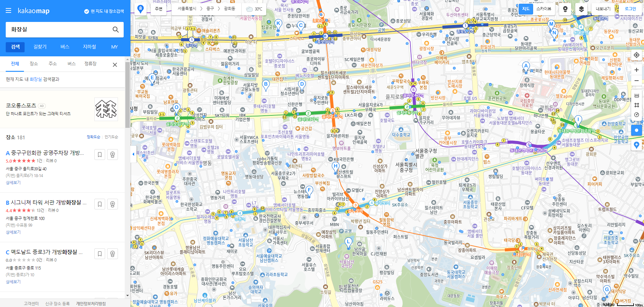Click the scrollbar up arrow in results

pyautogui.click(x=127, y=59)
